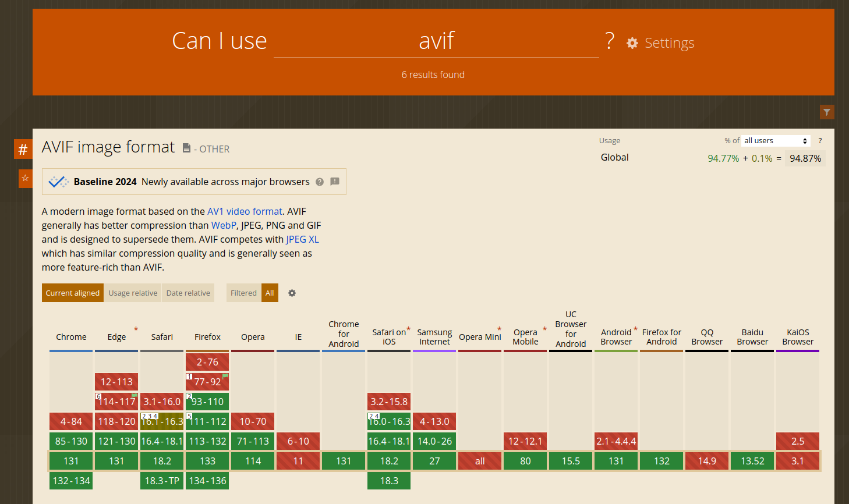Click the hash permalink icon

click(23, 149)
